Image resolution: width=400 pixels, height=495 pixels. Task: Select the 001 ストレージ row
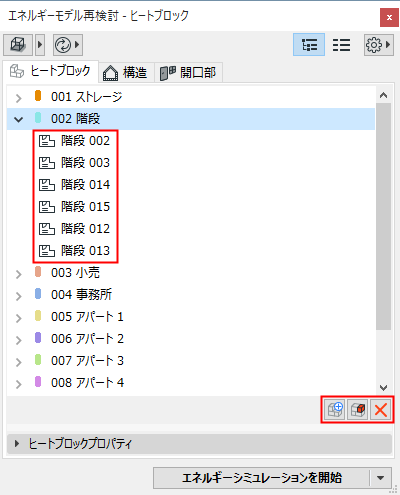pyautogui.click(x=191, y=97)
